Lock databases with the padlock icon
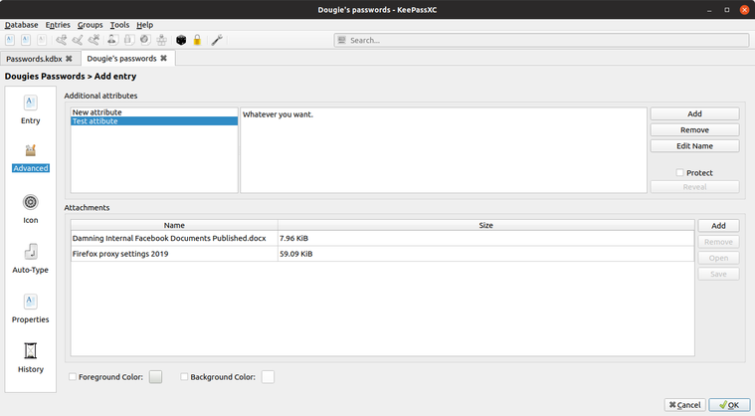This screenshot has width=755, height=416. pos(197,40)
